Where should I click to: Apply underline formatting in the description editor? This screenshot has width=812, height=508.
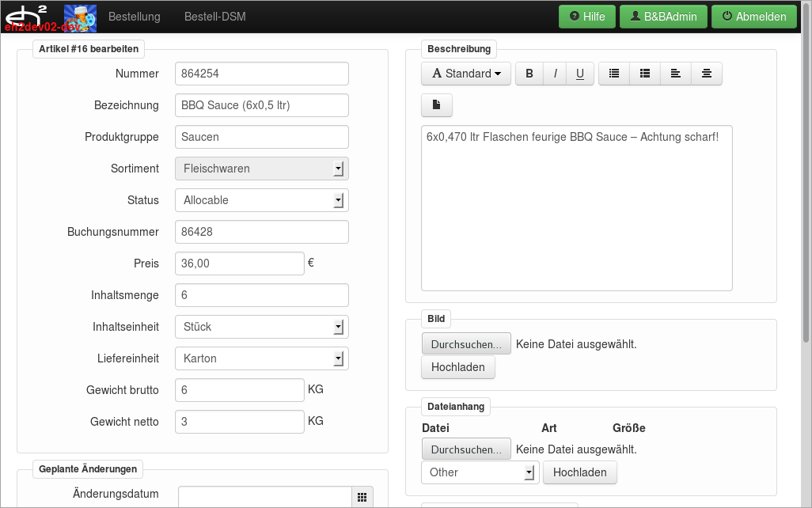click(x=580, y=74)
